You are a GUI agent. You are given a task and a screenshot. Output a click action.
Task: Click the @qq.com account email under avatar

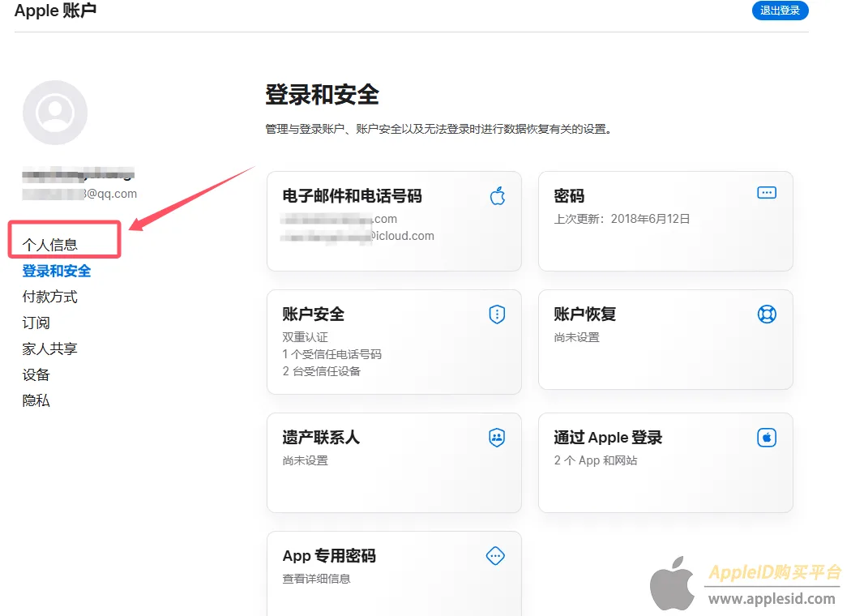point(79,194)
